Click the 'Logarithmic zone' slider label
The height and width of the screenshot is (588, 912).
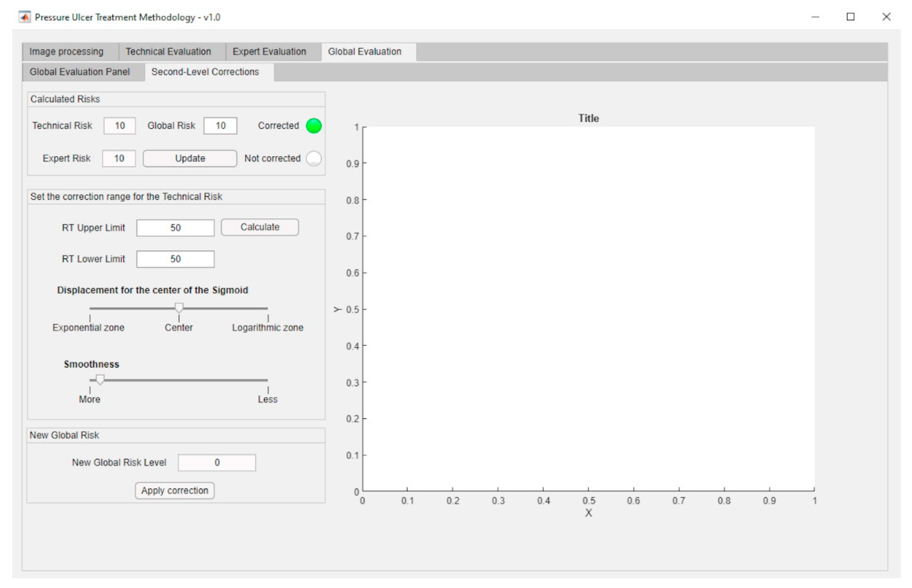[268, 328]
